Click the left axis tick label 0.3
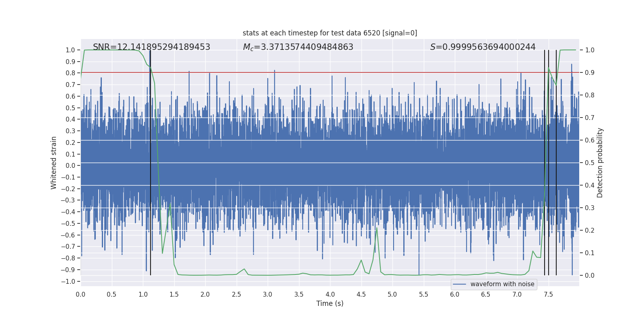Screen dimensions: 644x322 (70, 131)
